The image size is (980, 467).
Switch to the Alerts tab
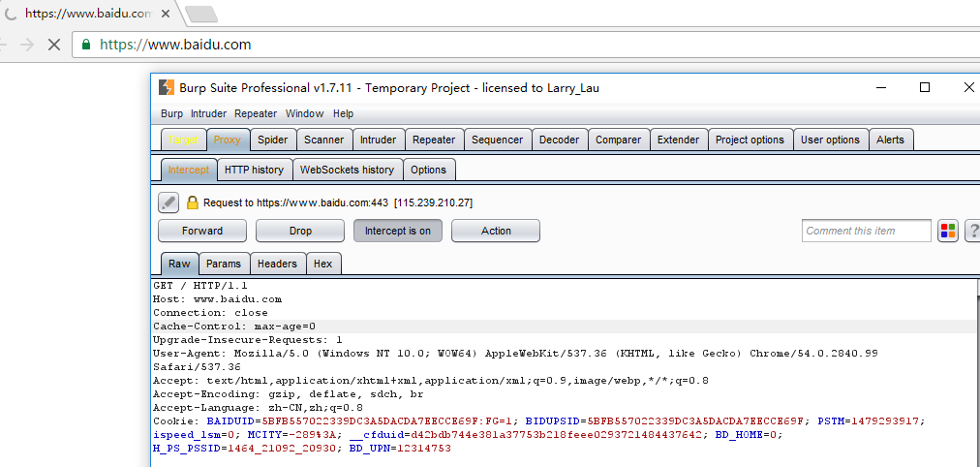click(x=890, y=140)
